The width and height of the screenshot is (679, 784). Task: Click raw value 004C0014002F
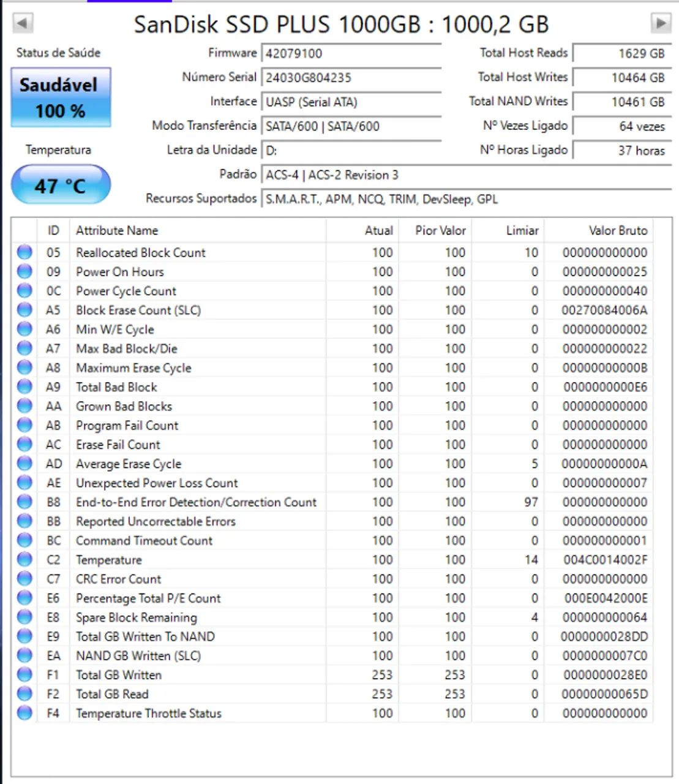605,560
